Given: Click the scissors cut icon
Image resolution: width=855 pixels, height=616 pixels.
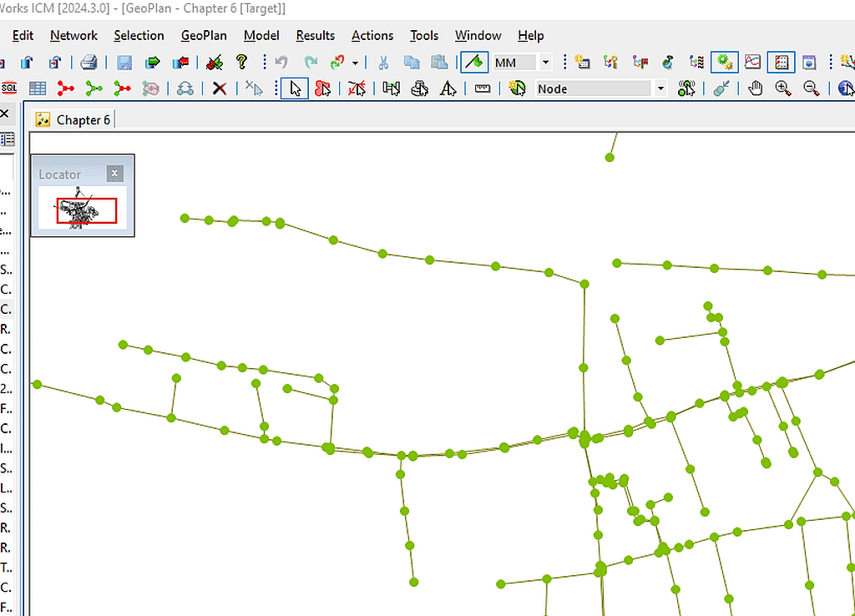Looking at the screenshot, I should click(383, 63).
